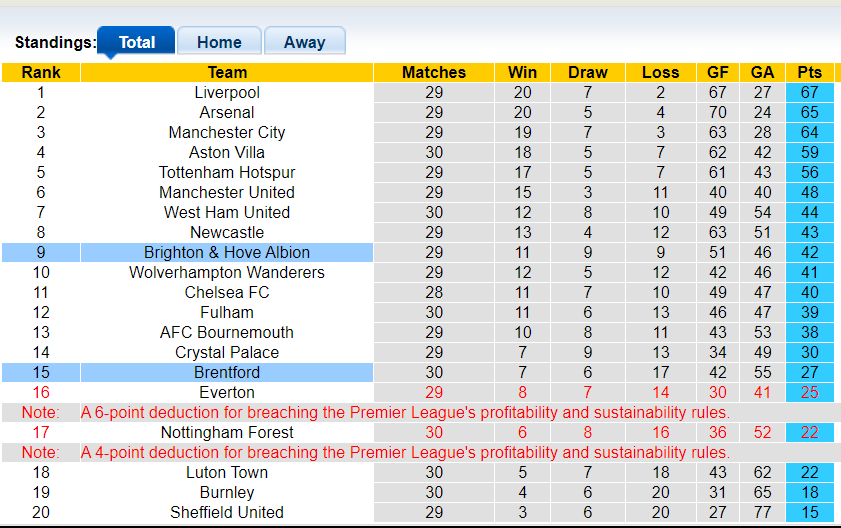Click Liverpool's 67 points cell
This screenshot has width=841, height=528.
(809, 92)
